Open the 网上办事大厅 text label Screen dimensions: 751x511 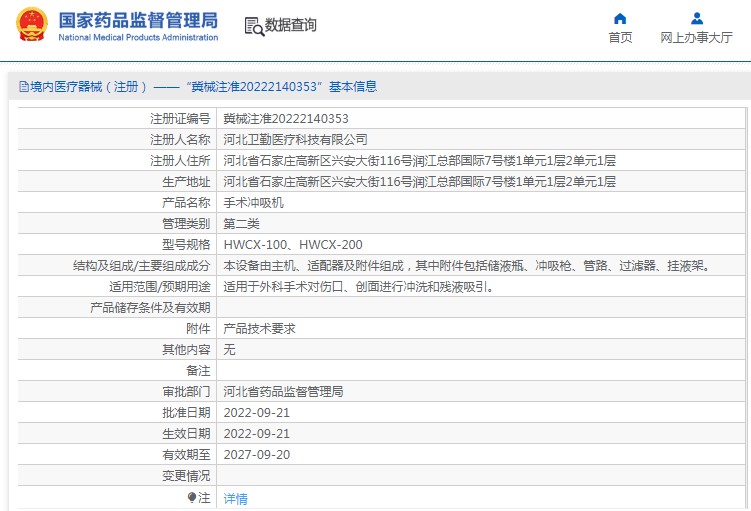pyautogui.click(x=697, y=38)
